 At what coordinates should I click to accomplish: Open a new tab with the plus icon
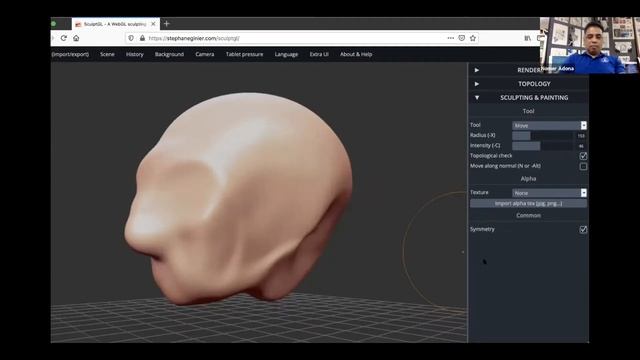[x=167, y=24]
